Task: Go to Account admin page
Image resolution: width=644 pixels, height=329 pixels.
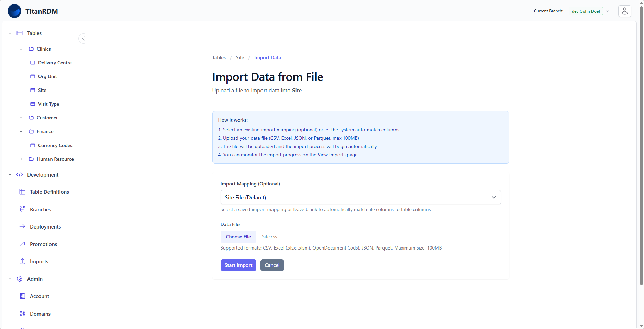Action: [x=40, y=296]
